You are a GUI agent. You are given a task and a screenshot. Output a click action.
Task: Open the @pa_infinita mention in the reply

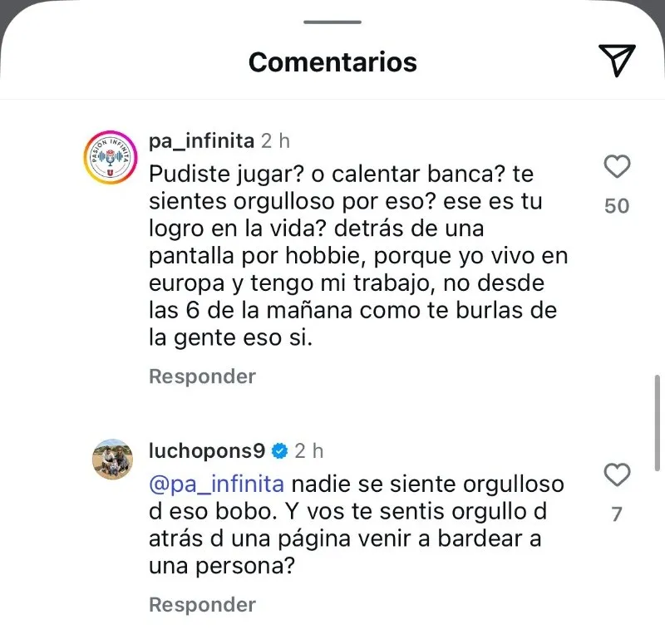pos(215,483)
